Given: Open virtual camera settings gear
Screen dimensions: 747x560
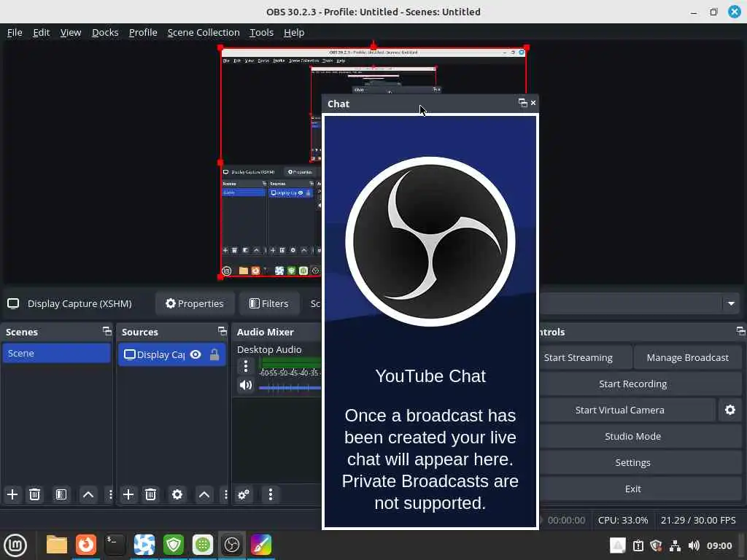Looking at the screenshot, I should point(729,410).
